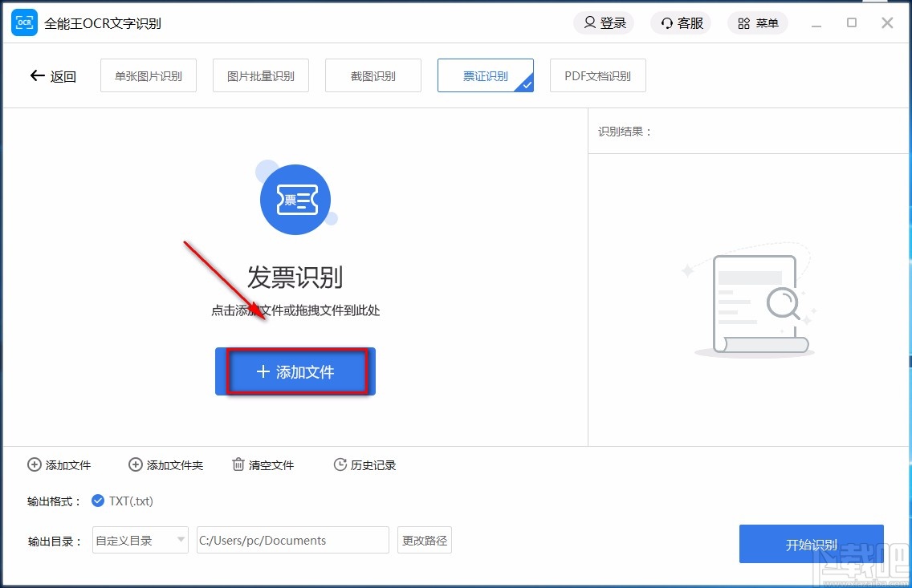The height and width of the screenshot is (588, 912).
Task: Click the OCR app logo icon
Action: click(24, 22)
